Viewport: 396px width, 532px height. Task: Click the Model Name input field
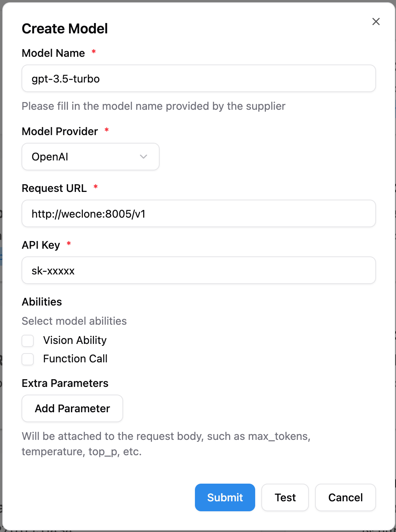(x=198, y=79)
